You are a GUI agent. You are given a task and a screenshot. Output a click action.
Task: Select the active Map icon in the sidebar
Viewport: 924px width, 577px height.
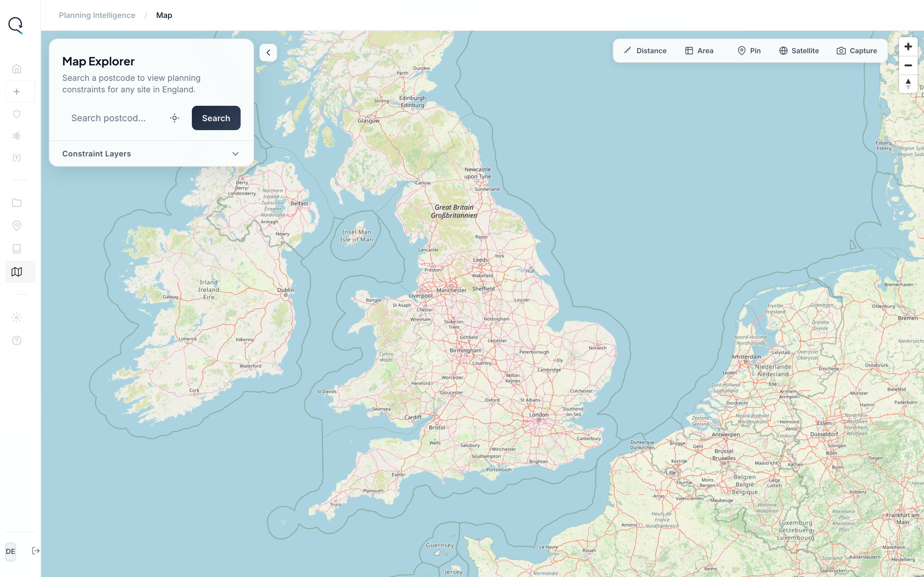[x=16, y=272]
